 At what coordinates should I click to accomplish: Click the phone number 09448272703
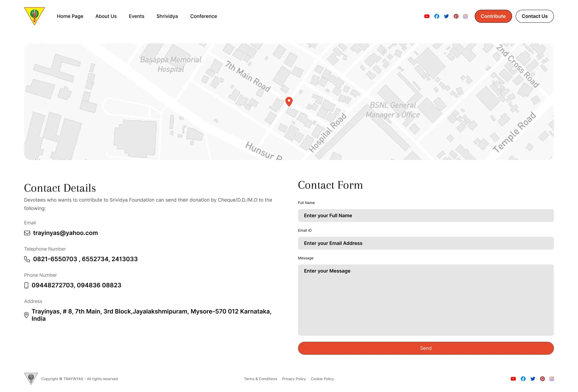tap(53, 285)
